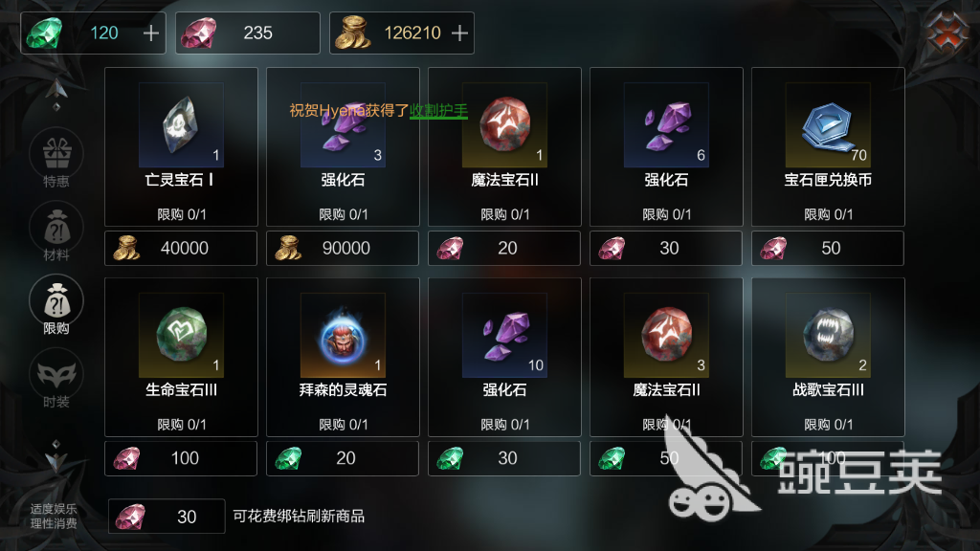Image resolution: width=980 pixels, height=551 pixels.
Task: Buy 强化石 for 90000 gold
Action: tap(343, 248)
